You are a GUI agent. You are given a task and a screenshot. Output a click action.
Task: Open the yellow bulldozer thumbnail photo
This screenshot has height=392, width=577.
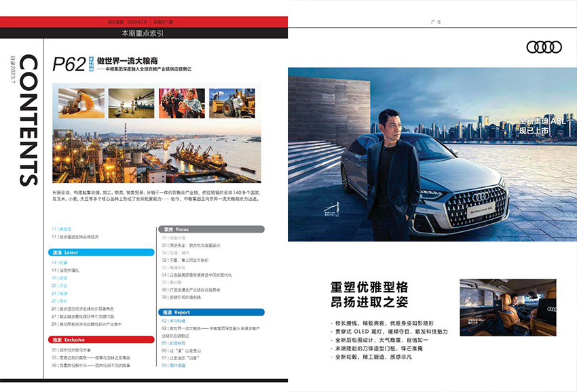click(x=232, y=103)
